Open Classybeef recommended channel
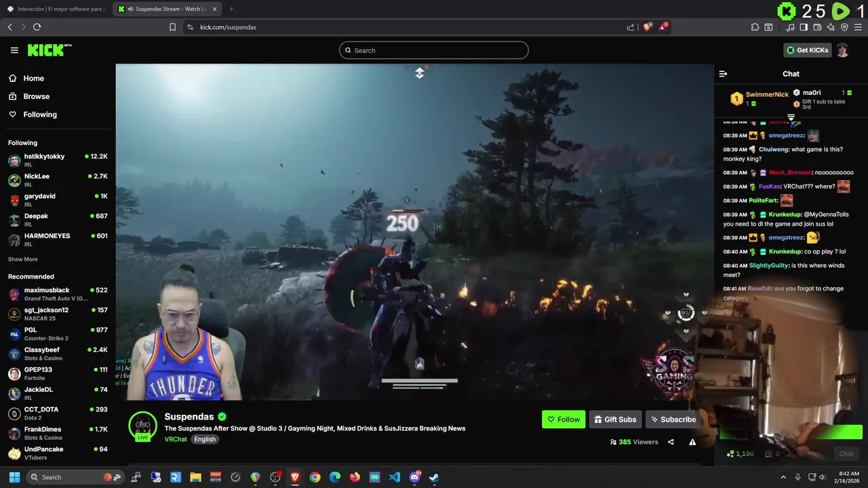868x488 pixels. [x=58, y=354]
